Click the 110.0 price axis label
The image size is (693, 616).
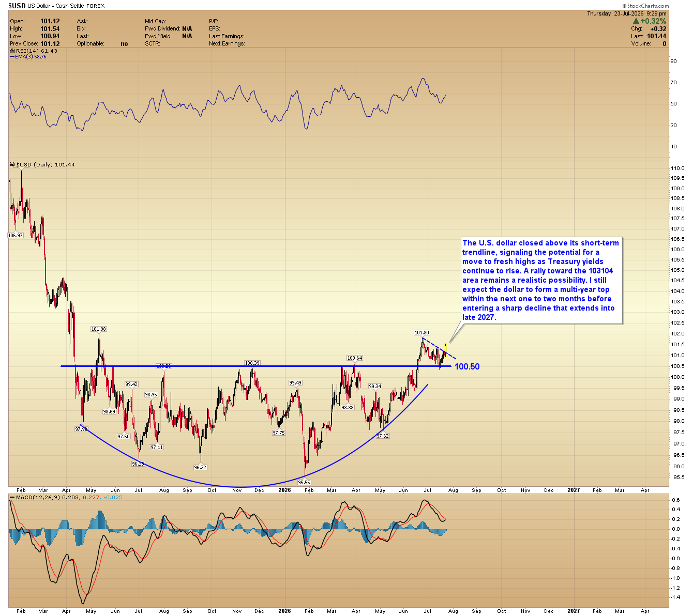(x=677, y=168)
